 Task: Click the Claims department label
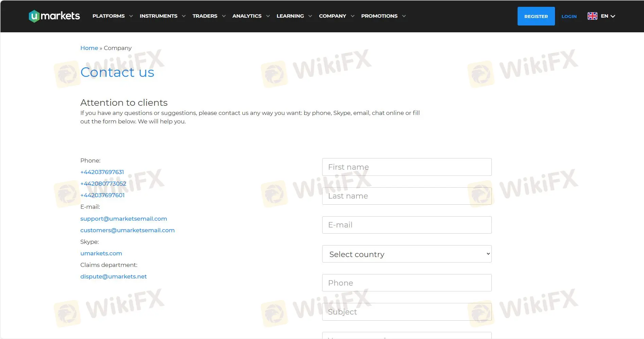click(109, 265)
